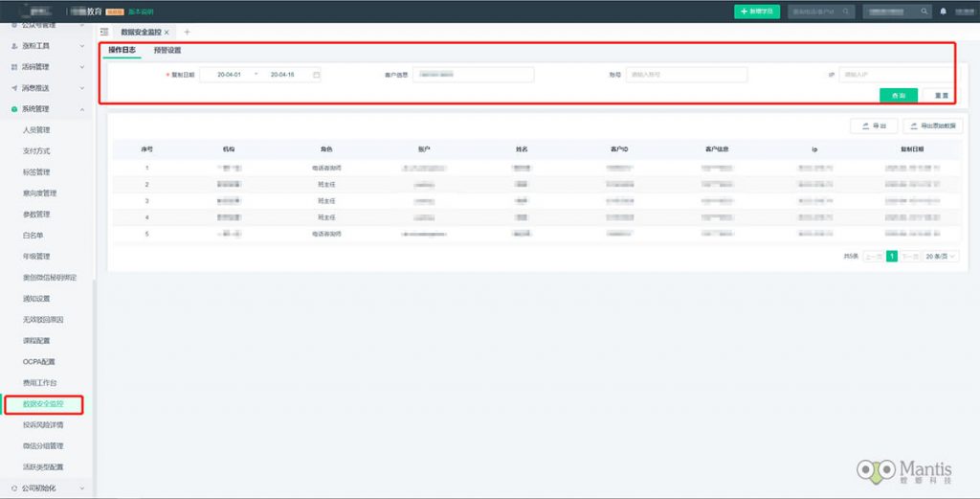Screen dimensions: 980x499
Task: Open 支付方式 in the sidebar
Action: point(36,151)
